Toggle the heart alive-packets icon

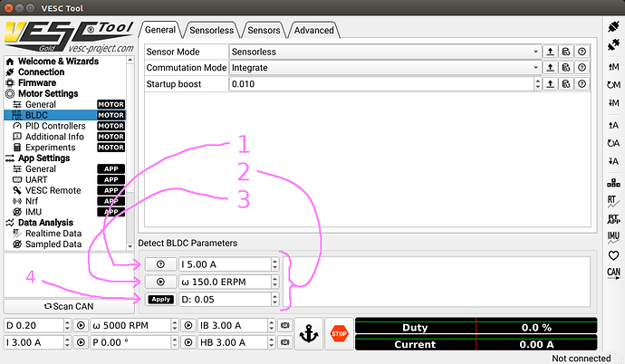click(x=613, y=255)
